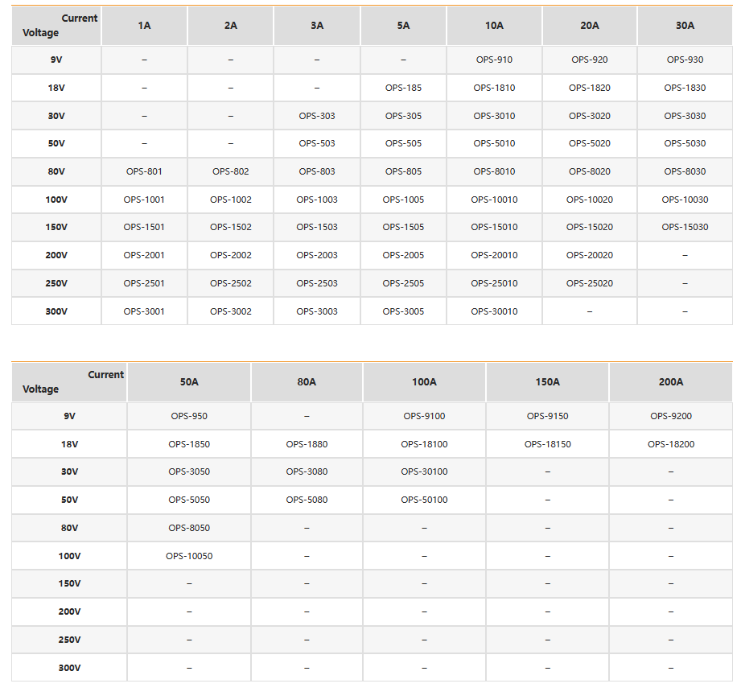Image resolution: width=741 pixels, height=700 pixels.
Task: Select the OPS-9100 cell
Action: pyautogui.click(x=424, y=416)
